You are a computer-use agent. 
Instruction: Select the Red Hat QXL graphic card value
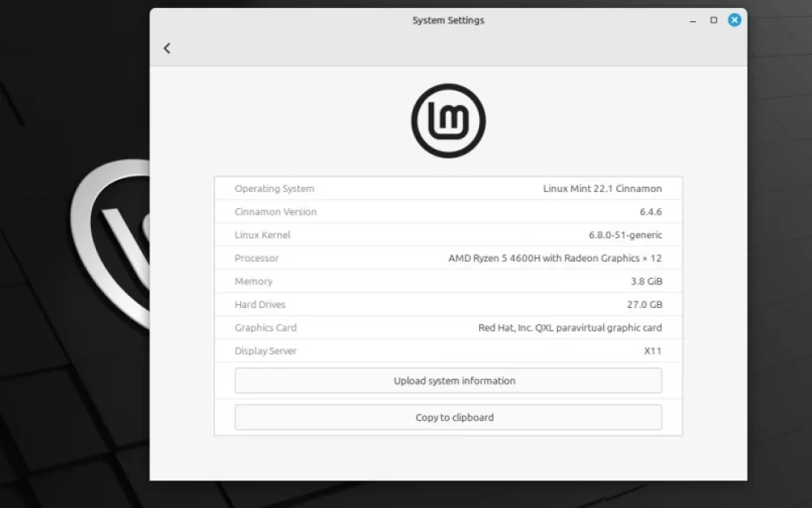pos(570,328)
